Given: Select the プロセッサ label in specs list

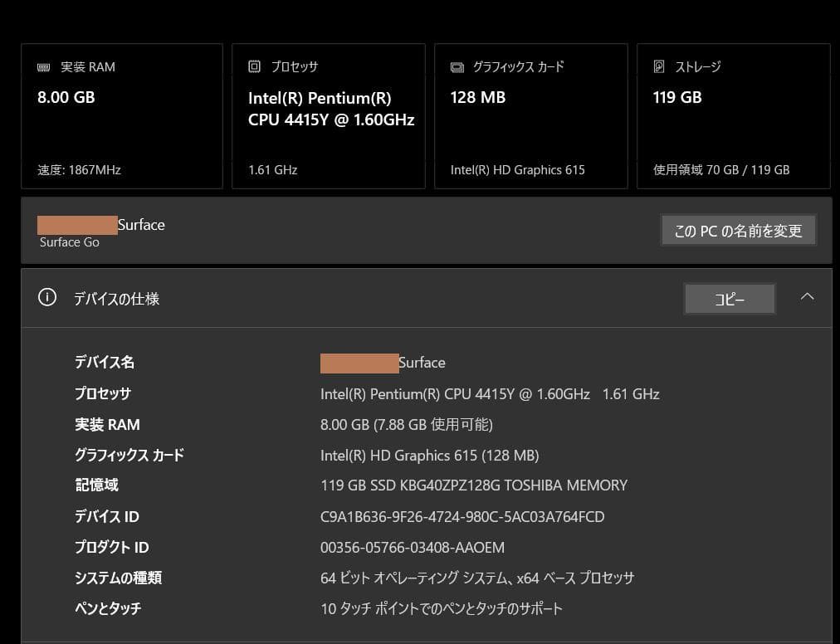Looking at the screenshot, I should click(x=103, y=393).
